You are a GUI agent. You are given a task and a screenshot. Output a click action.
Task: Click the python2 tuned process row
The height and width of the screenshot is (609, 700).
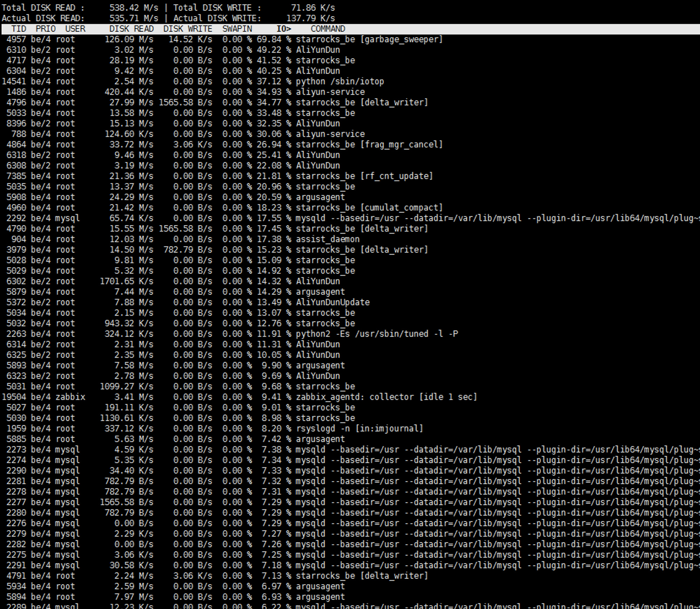point(377,334)
